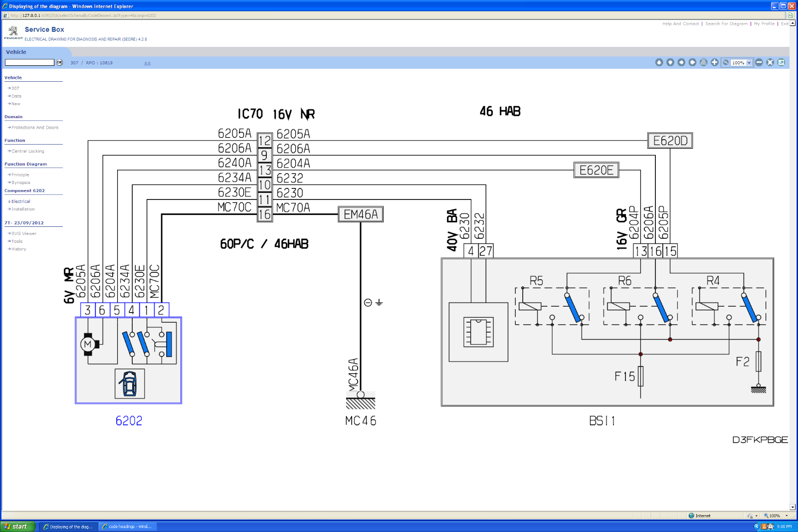
Task: Click the E620D splice box
Action: [x=670, y=141]
